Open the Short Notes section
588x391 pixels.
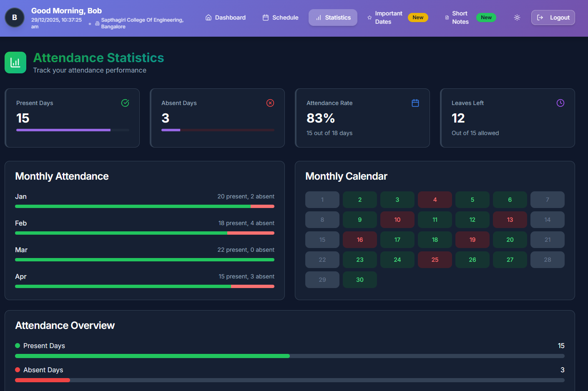point(460,18)
